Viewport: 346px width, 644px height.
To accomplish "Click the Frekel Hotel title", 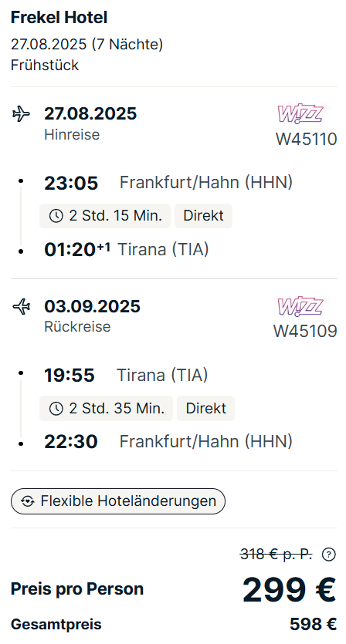I will tap(59, 18).
